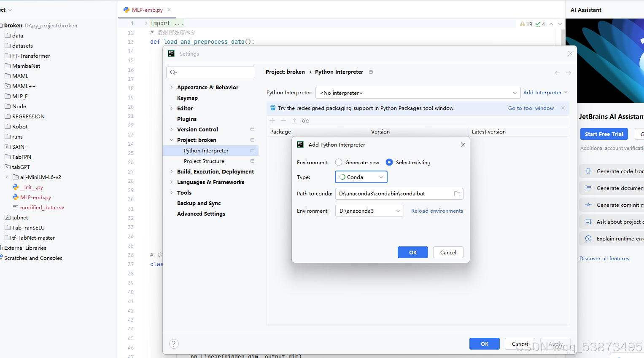This screenshot has height=358, width=644.
Task: Open the Plugins settings page
Action: (x=187, y=119)
